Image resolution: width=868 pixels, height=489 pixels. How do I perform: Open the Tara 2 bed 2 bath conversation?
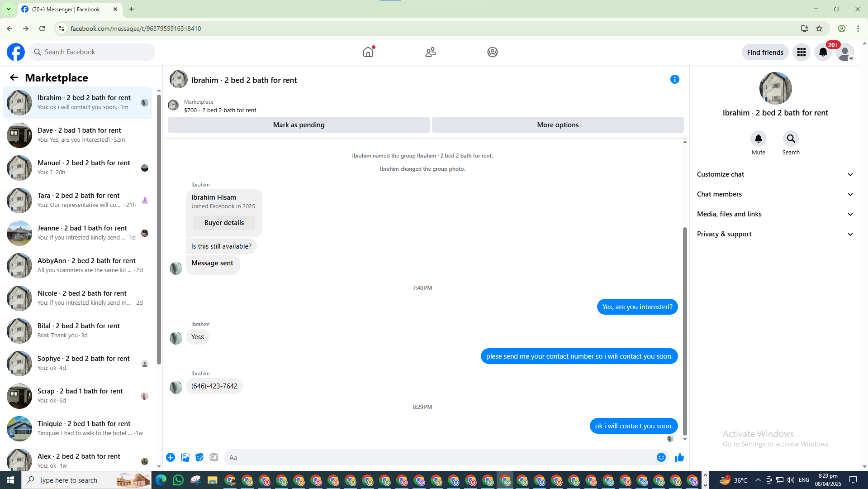(x=78, y=201)
